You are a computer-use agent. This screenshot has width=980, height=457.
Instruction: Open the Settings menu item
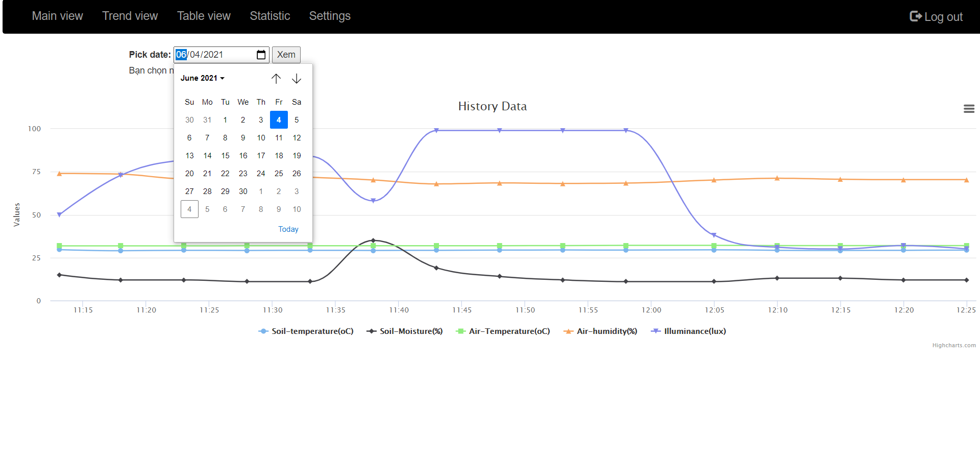[330, 16]
